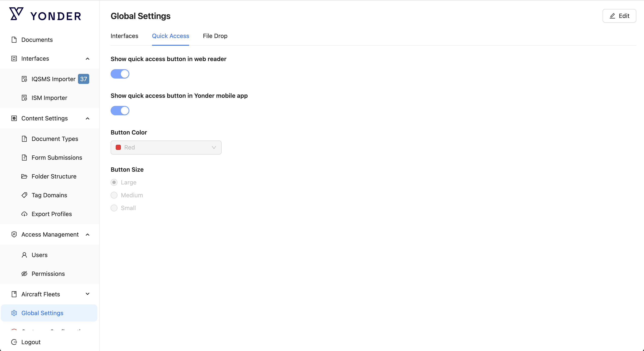The width and height of the screenshot is (644, 351).
Task: Click the Yonder logo icon
Action: 16,14
